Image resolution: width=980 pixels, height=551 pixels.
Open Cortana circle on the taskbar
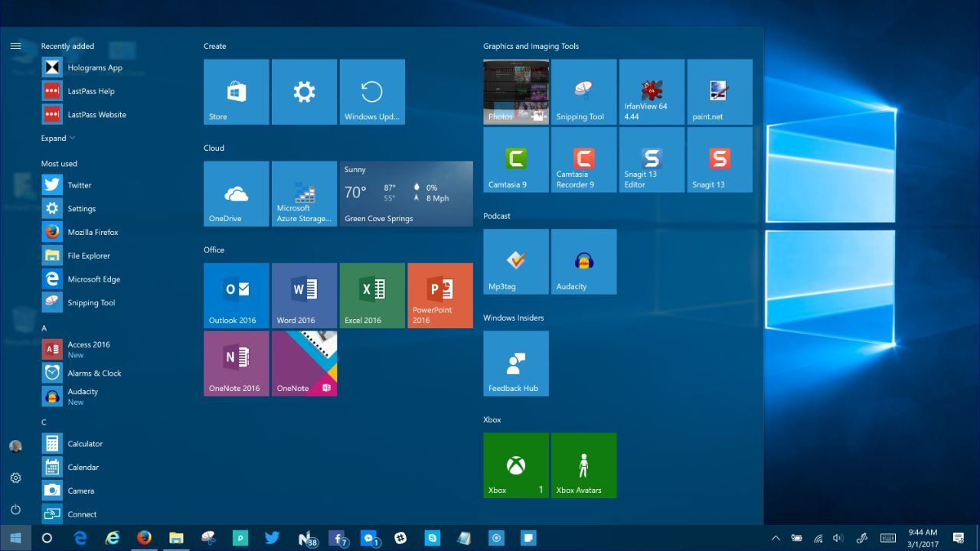pos(47,538)
